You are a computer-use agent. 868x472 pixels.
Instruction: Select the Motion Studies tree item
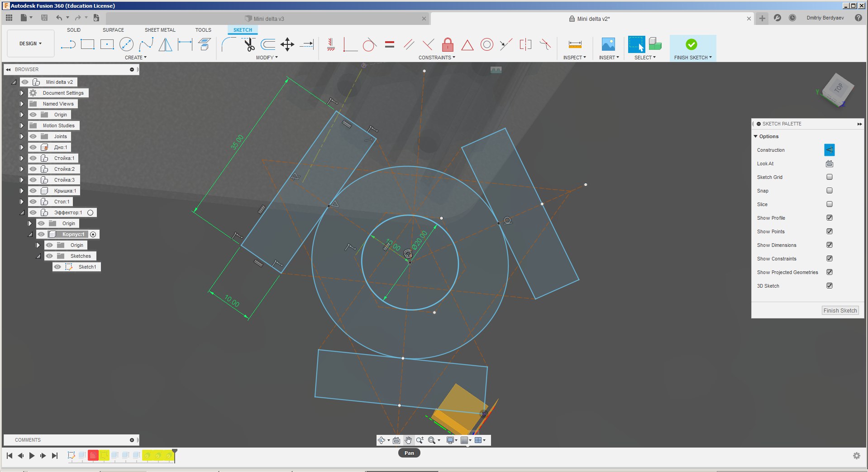pyautogui.click(x=58, y=125)
